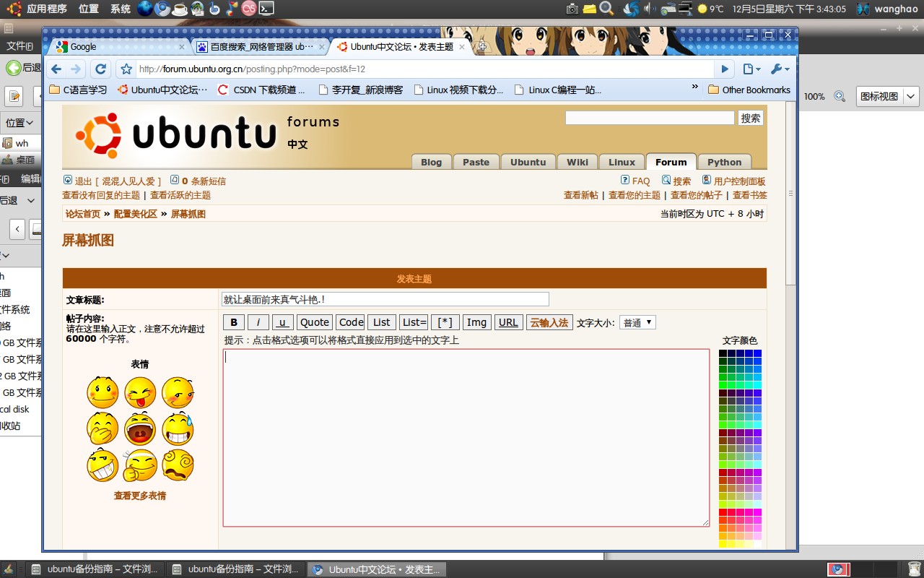This screenshot has height=578, width=924.
Task: Click into the 文章标题 title field
Action: click(x=385, y=299)
